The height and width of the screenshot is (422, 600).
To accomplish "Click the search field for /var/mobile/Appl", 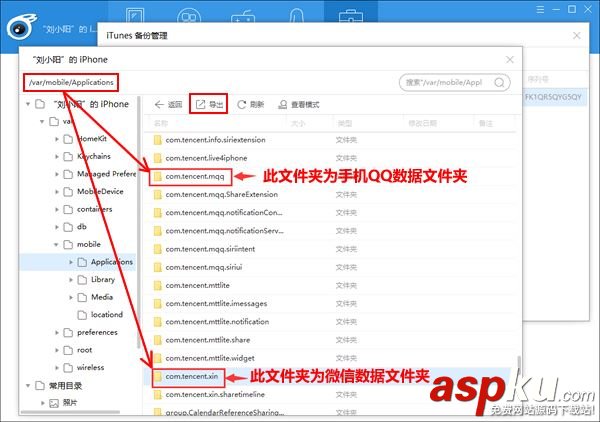I will pos(454,82).
